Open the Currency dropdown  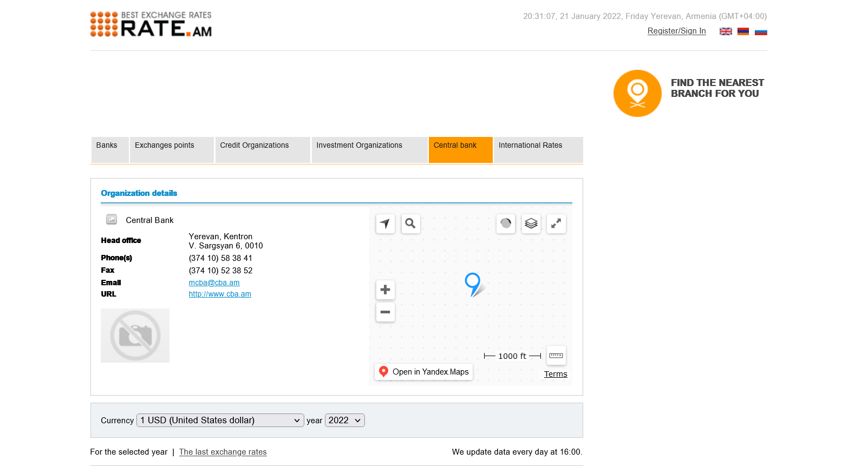[220, 421]
